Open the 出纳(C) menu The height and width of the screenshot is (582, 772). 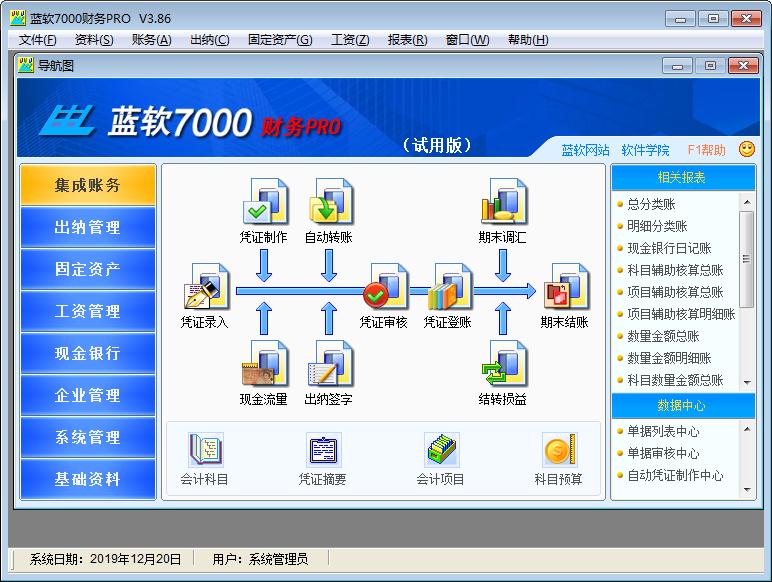point(210,39)
